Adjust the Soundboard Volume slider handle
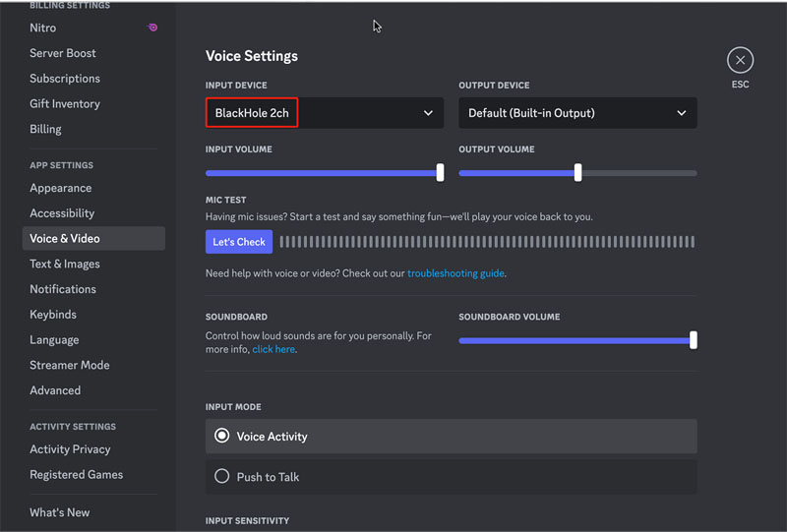787x532 pixels. pyautogui.click(x=694, y=340)
